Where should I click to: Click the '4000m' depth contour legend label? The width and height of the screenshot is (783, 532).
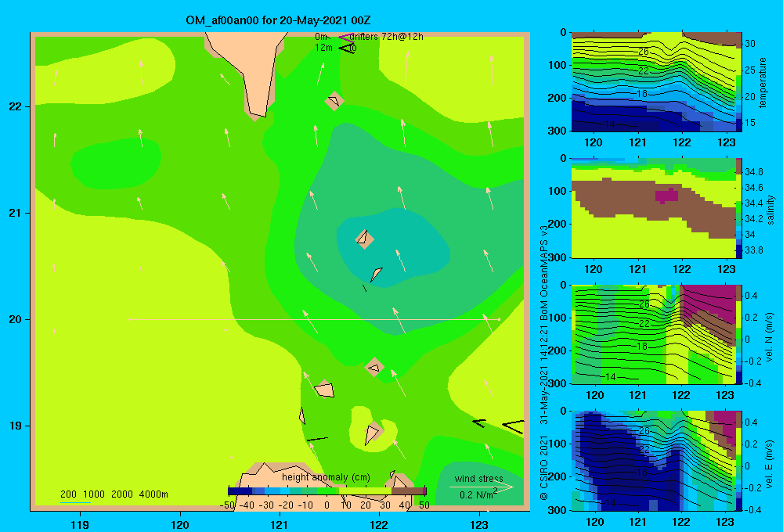coord(153,494)
